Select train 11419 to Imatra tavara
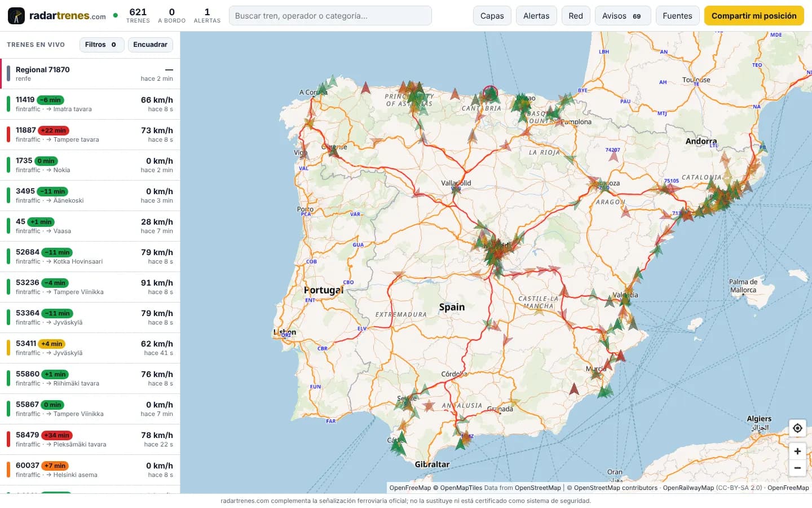The image size is (812, 508). [x=90, y=104]
